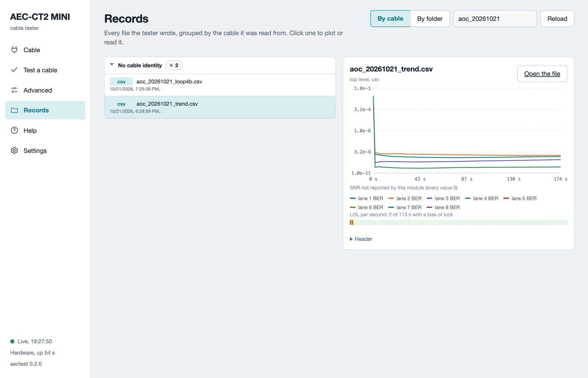Image resolution: width=588 pixels, height=378 pixels.
Task: Open the Advanced page
Action: click(45, 90)
